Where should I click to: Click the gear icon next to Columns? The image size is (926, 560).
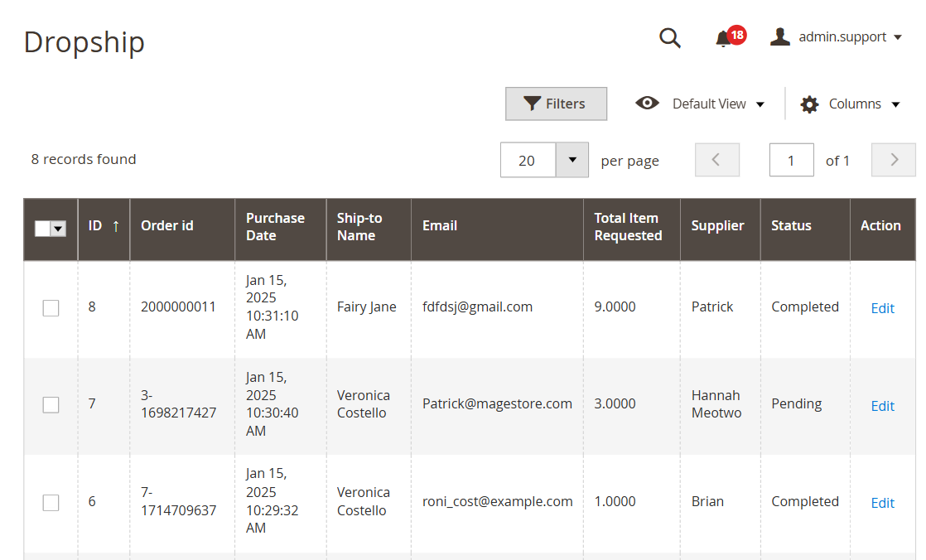pyautogui.click(x=808, y=104)
